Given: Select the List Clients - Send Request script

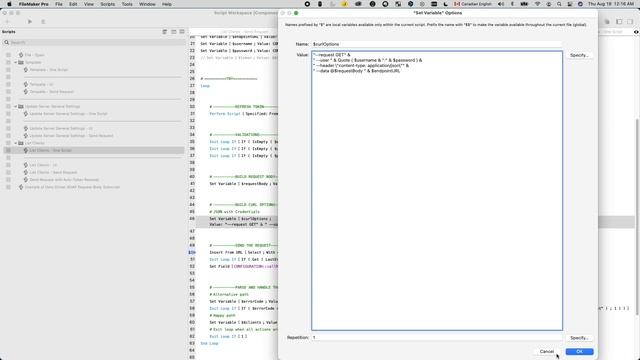Looking at the screenshot, I should pos(53,172).
